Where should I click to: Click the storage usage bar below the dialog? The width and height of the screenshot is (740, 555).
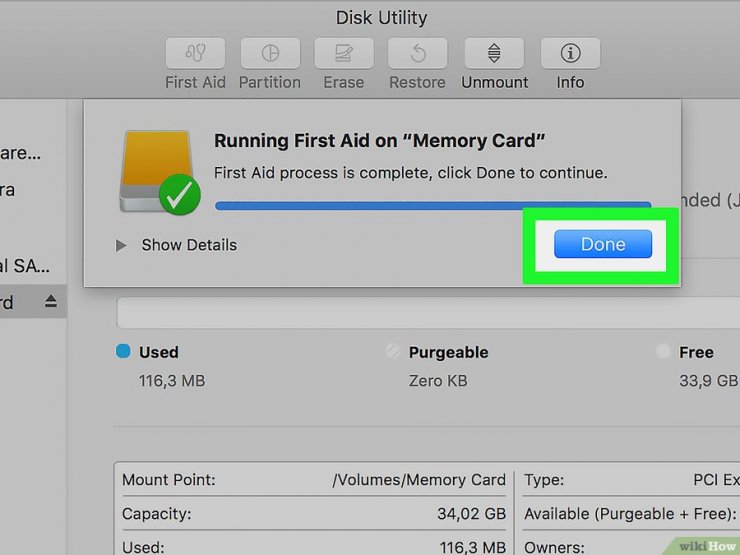428,312
